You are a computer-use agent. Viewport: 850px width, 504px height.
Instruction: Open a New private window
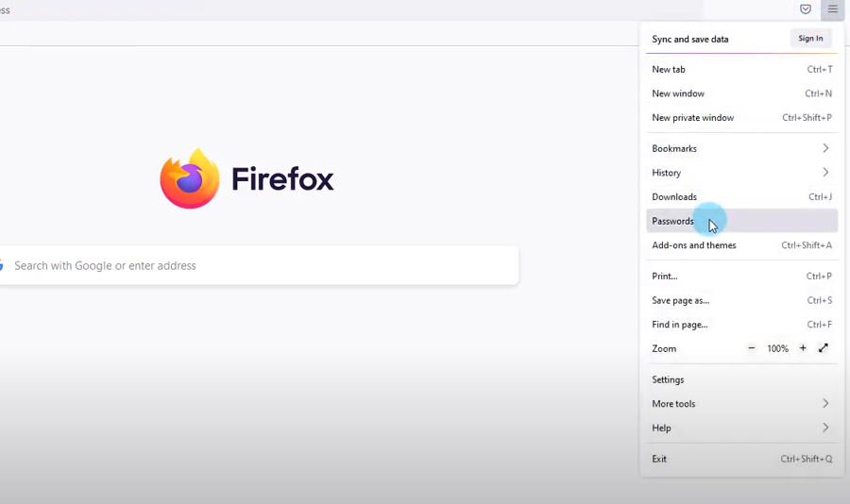point(741,118)
